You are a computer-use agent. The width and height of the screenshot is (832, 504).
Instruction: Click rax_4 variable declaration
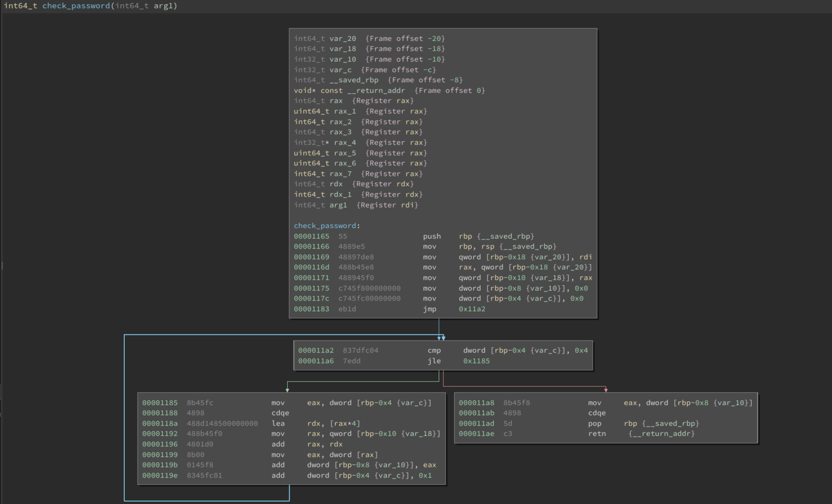tap(345, 142)
